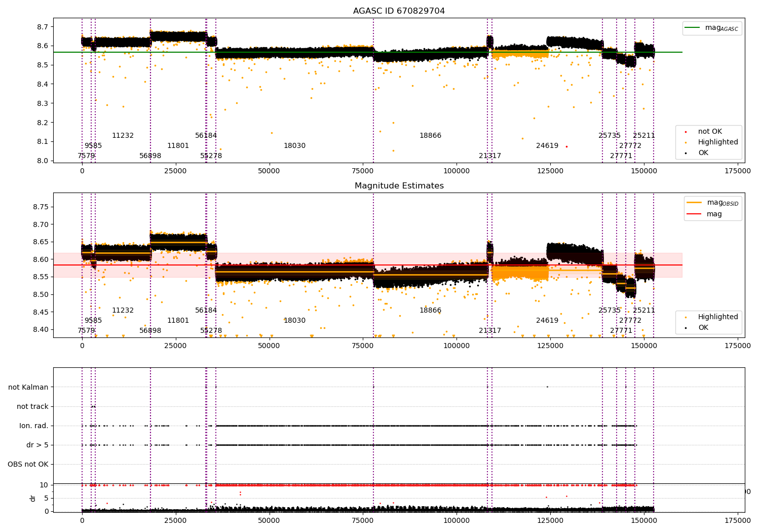Click the orange line sample for mag OBSID
Screen dimensions: 760x532
click(x=694, y=203)
